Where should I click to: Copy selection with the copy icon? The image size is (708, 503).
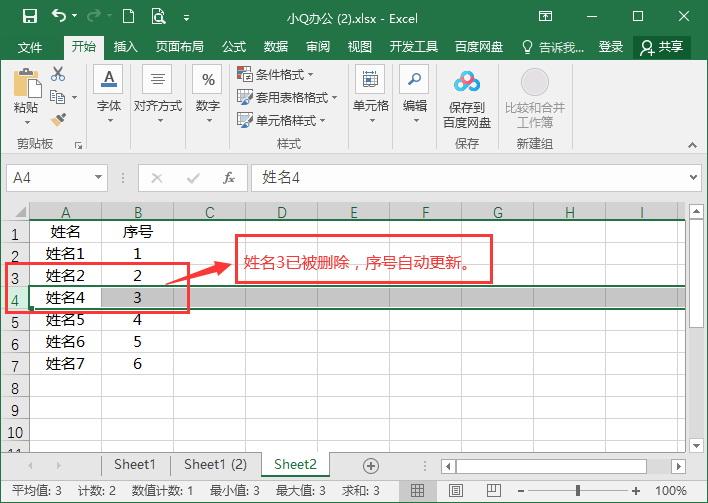(57, 97)
